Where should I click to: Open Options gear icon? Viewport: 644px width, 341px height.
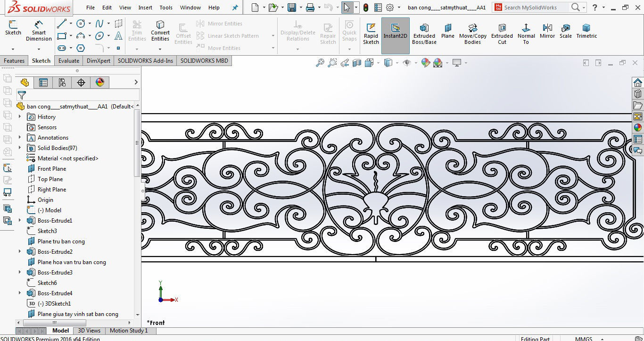point(390,8)
